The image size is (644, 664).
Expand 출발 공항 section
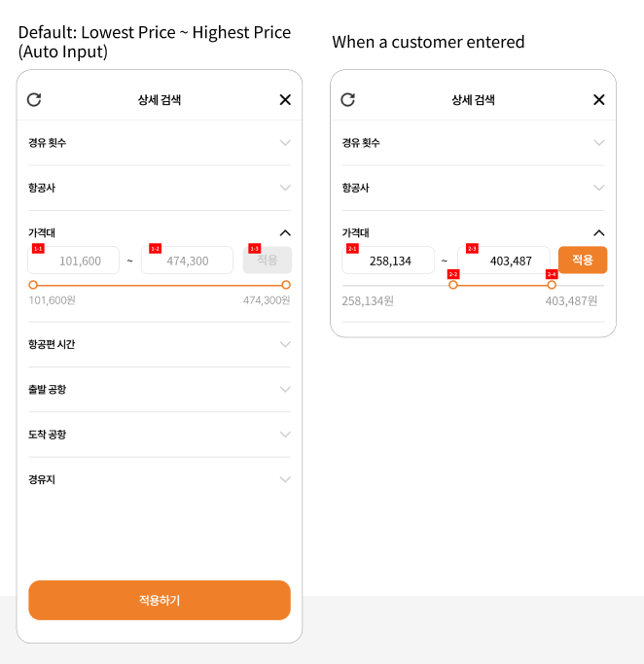(x=285, y=389)
